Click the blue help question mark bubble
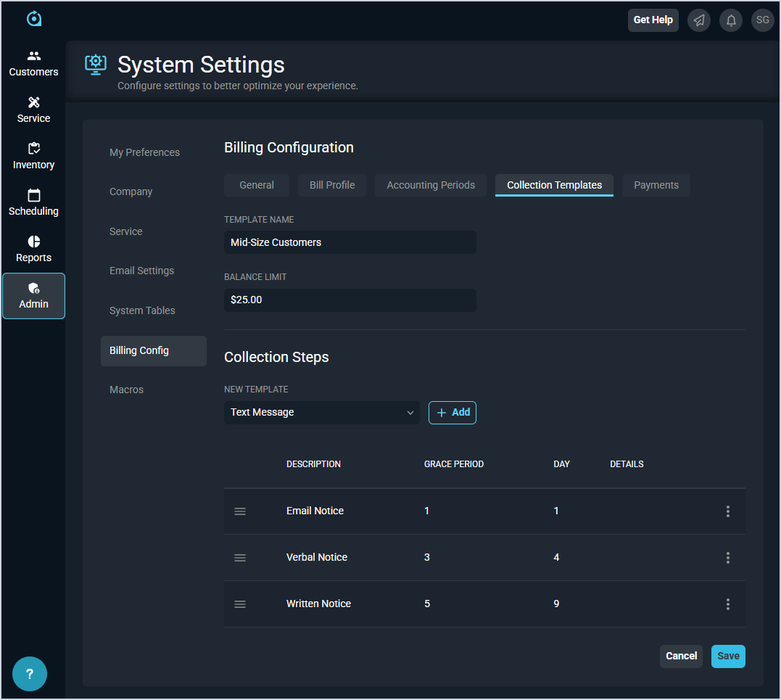Screen dimensions: 781x700 tap(30, 674)
